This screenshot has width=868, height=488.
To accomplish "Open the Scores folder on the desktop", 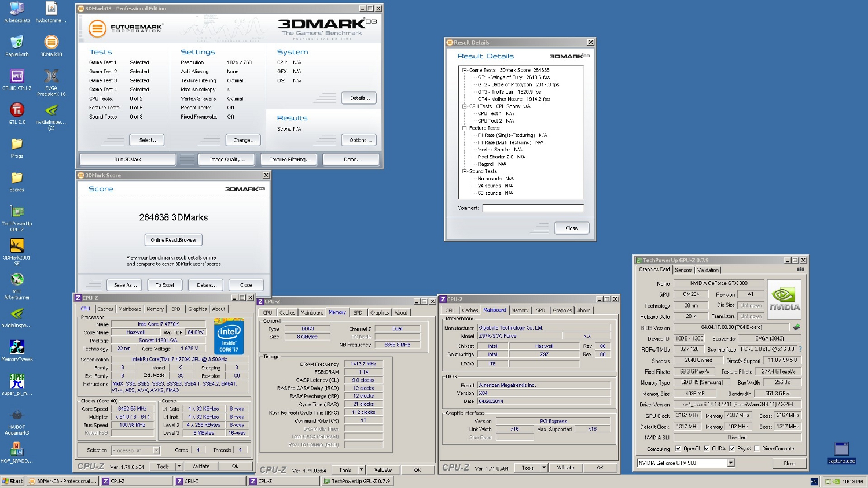I will coord(17,181).
